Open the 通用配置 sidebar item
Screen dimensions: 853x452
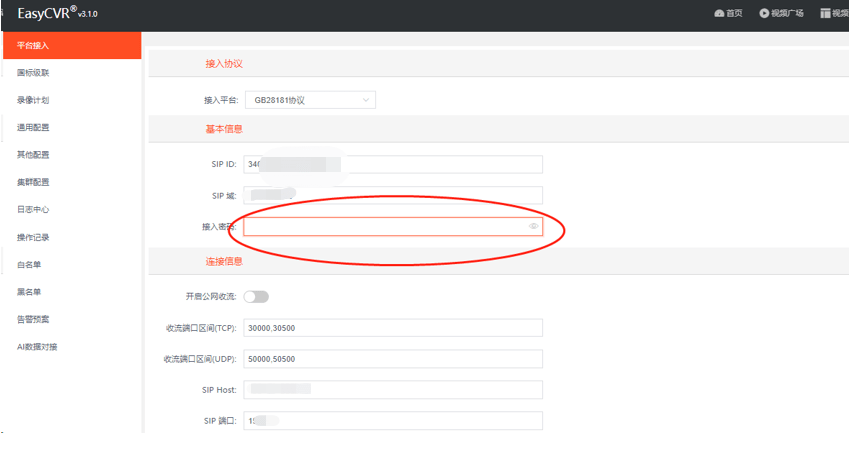pos(34,127)
